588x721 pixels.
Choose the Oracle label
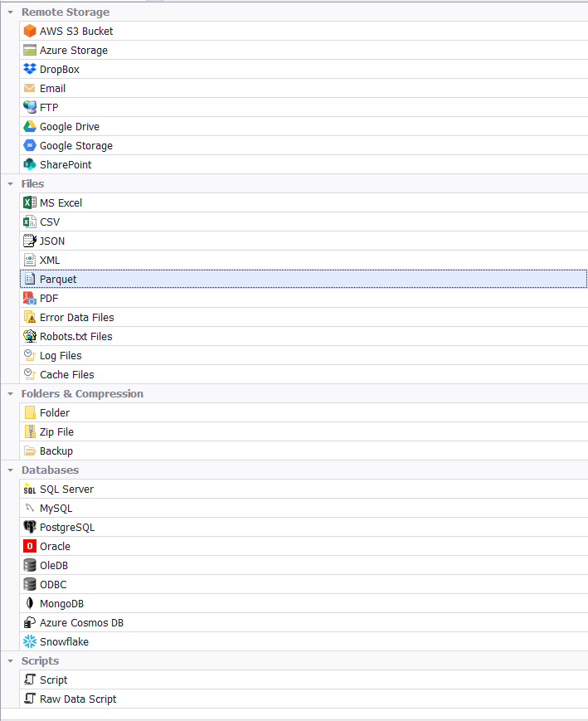(x=55, y=546)
